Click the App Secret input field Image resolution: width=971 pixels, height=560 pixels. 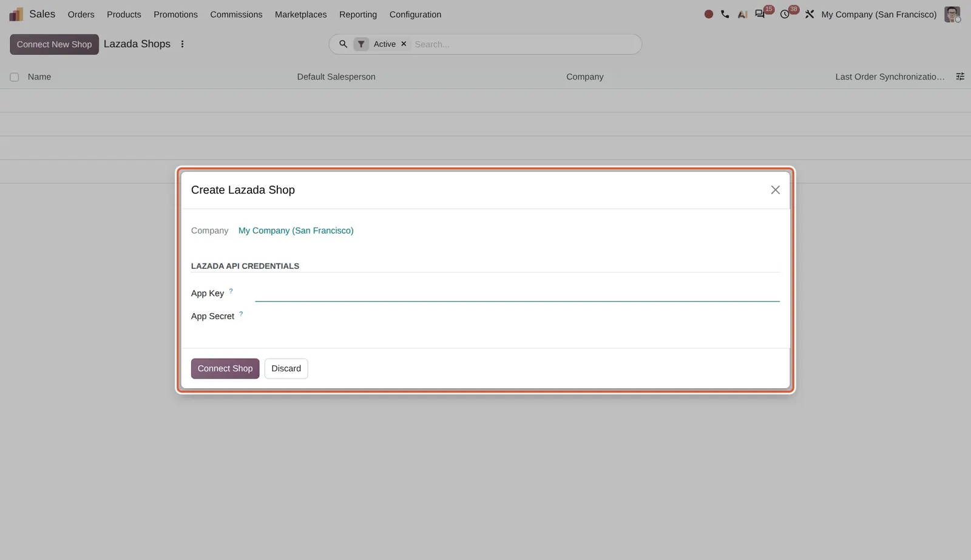click(x=517, y=316)
